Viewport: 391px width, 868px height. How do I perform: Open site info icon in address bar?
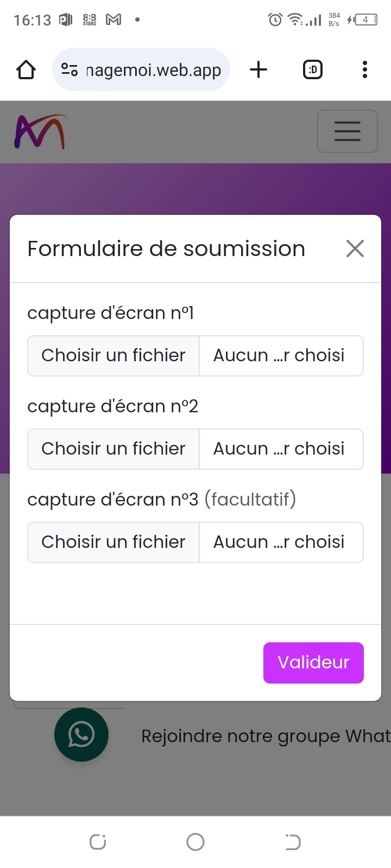point(70,69)
